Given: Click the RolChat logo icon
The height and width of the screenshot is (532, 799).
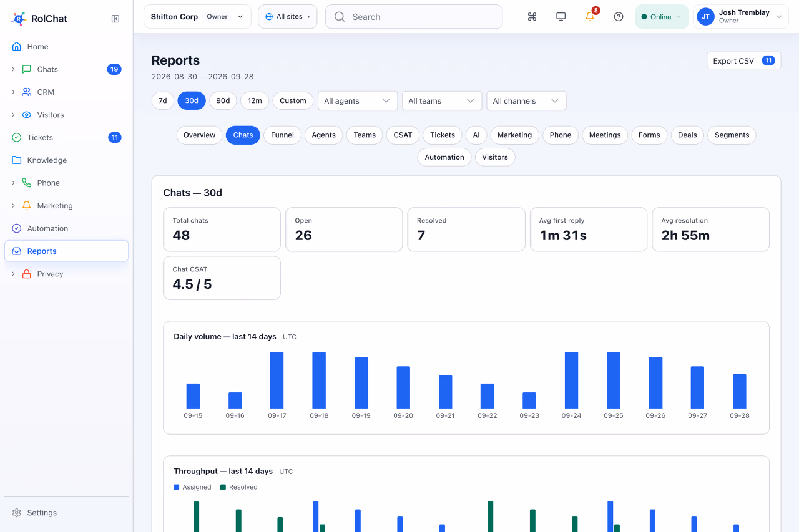Looking at the screenshot, I should point(18,19).
